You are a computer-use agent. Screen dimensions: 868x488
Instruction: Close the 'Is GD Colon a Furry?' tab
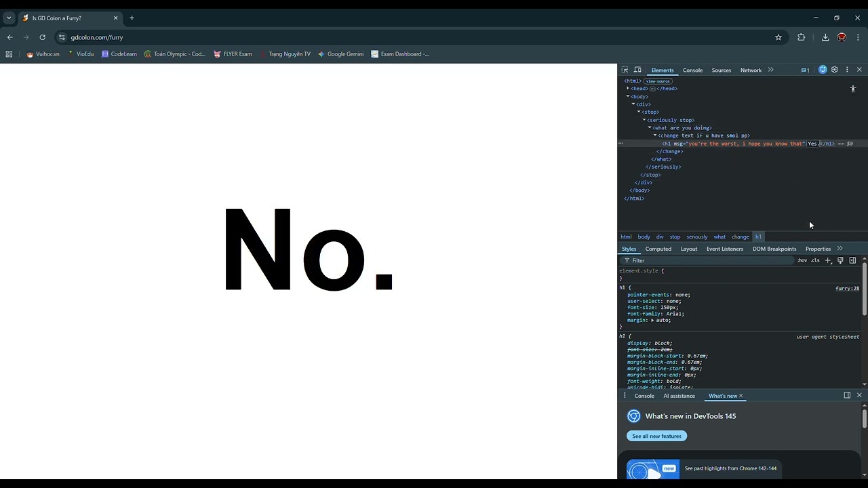coord(115,18)
